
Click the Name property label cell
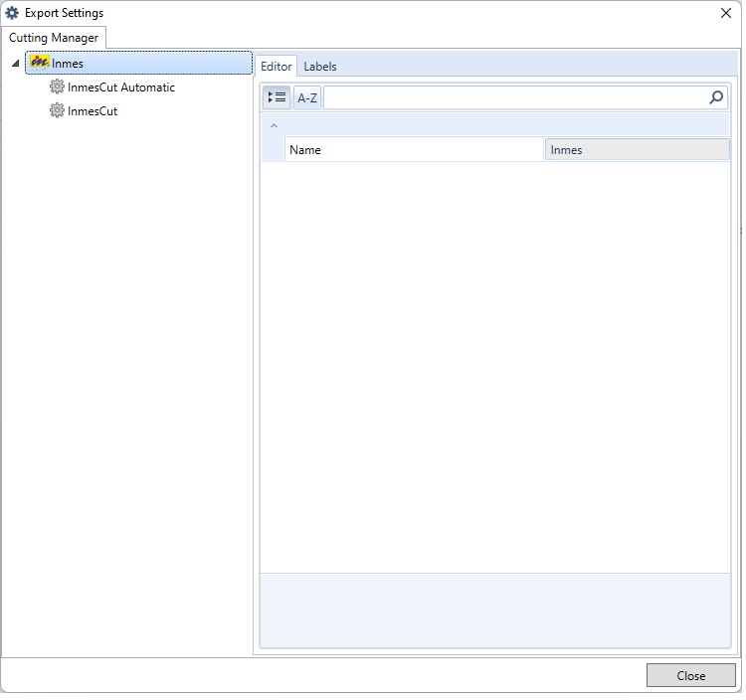pos(416,150)
